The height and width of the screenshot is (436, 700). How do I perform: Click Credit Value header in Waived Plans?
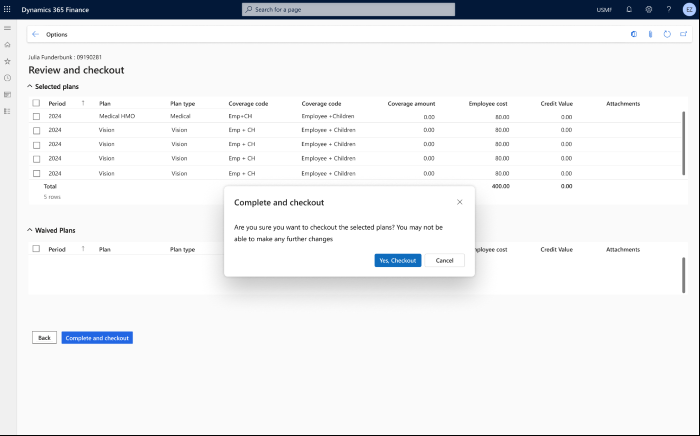[556, 249]
